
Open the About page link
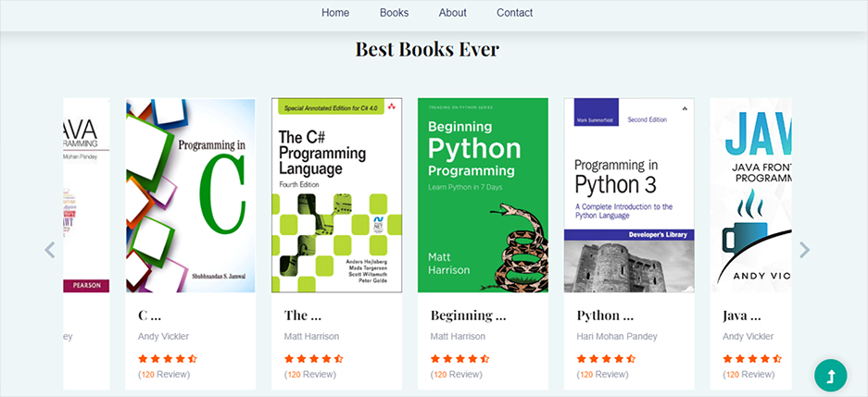(453, 13)
